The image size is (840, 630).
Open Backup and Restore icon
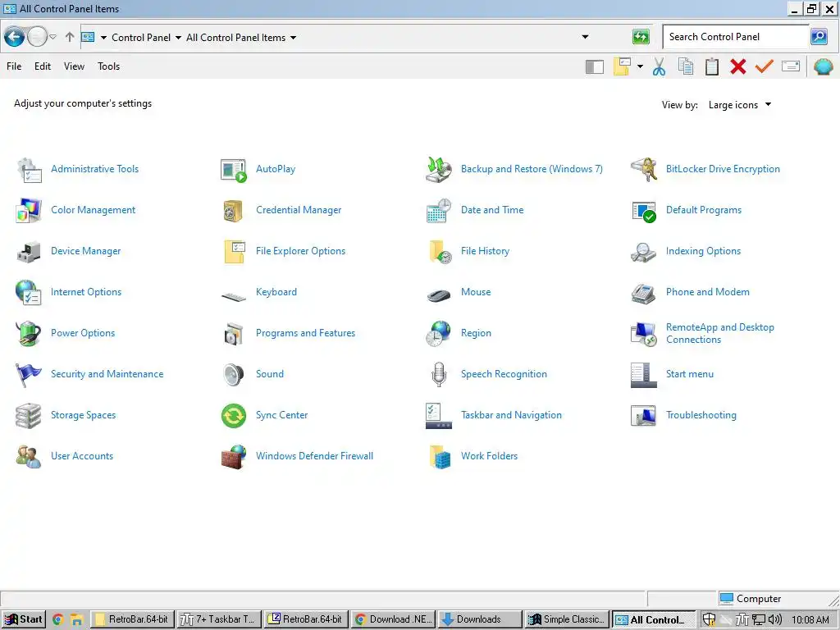click(439, 169)
